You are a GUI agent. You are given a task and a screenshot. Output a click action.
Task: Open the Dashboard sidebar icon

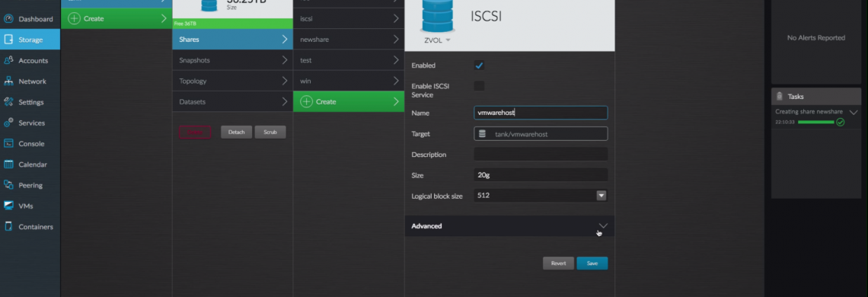[8, 19]
